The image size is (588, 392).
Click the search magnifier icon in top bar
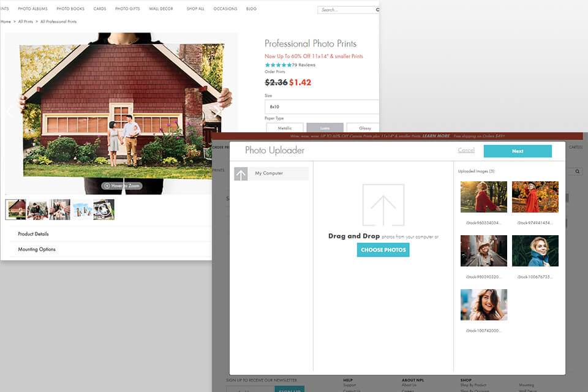tap(377, 10)
